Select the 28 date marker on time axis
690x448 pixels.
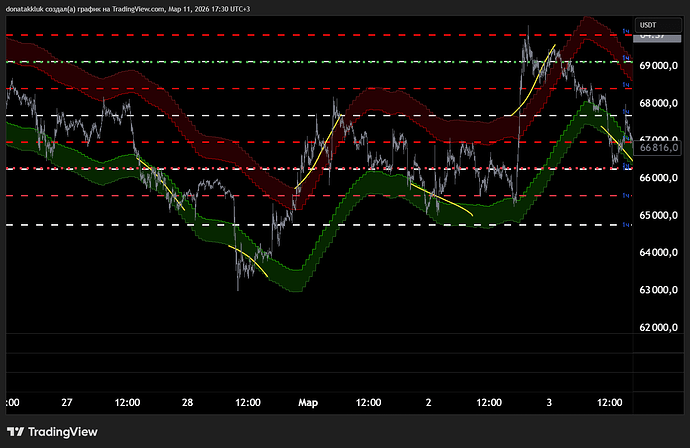[187, 401]
